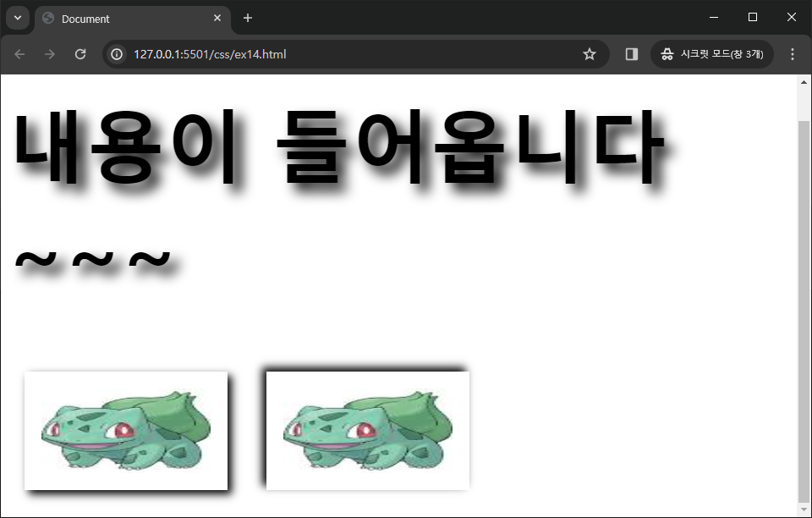Open the Chrome three-dot menu
Viewport: 812px width, 518px height.
793,54
